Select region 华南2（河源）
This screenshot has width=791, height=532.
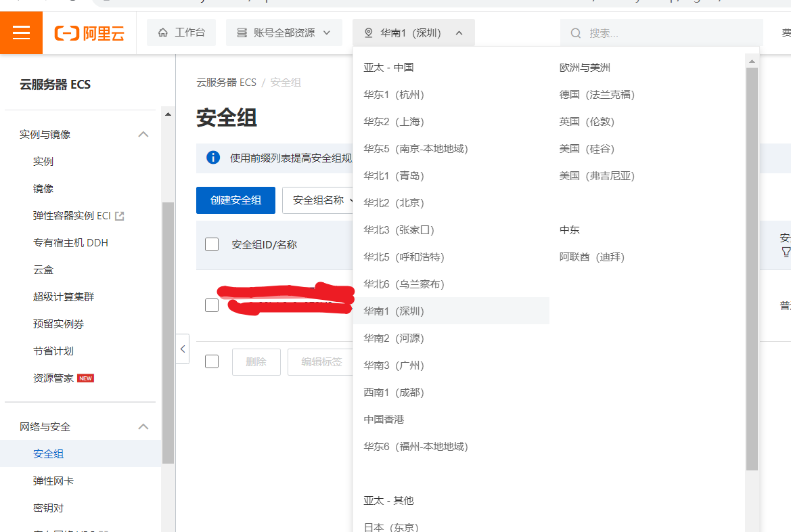[394, 338]
